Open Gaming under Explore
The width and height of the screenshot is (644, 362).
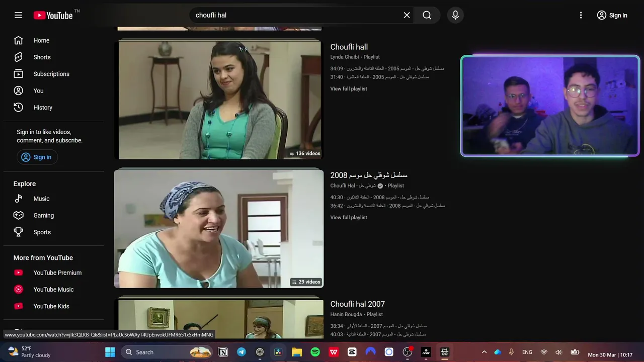pyautogui.click(x=54, y=215)
